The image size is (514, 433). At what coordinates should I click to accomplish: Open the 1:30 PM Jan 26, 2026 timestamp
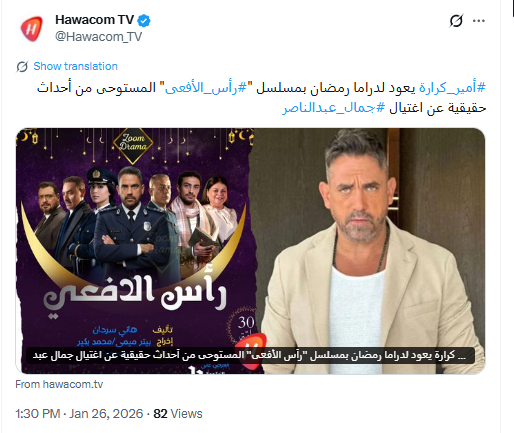coord(79,414)
